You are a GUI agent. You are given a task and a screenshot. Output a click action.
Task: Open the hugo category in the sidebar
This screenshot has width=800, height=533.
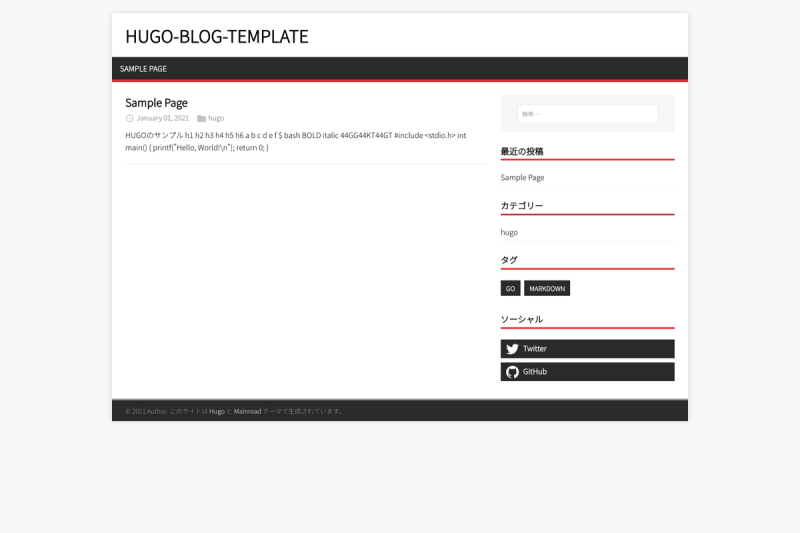tap(509, 232)
